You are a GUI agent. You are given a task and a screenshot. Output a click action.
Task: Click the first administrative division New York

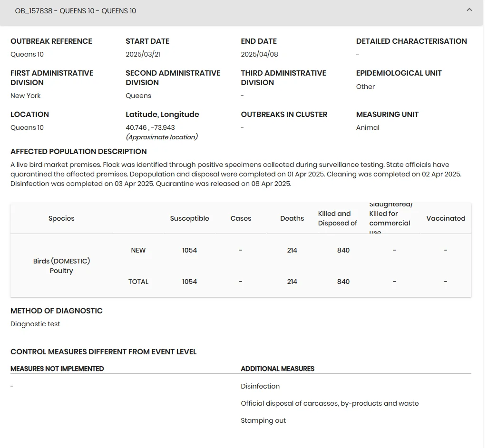click(26, 96)
